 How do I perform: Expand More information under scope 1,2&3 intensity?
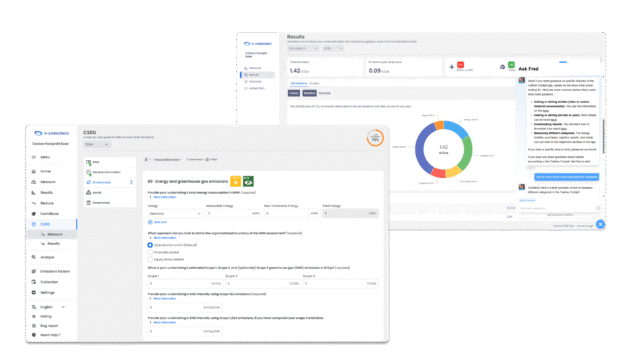coord(163,323)
